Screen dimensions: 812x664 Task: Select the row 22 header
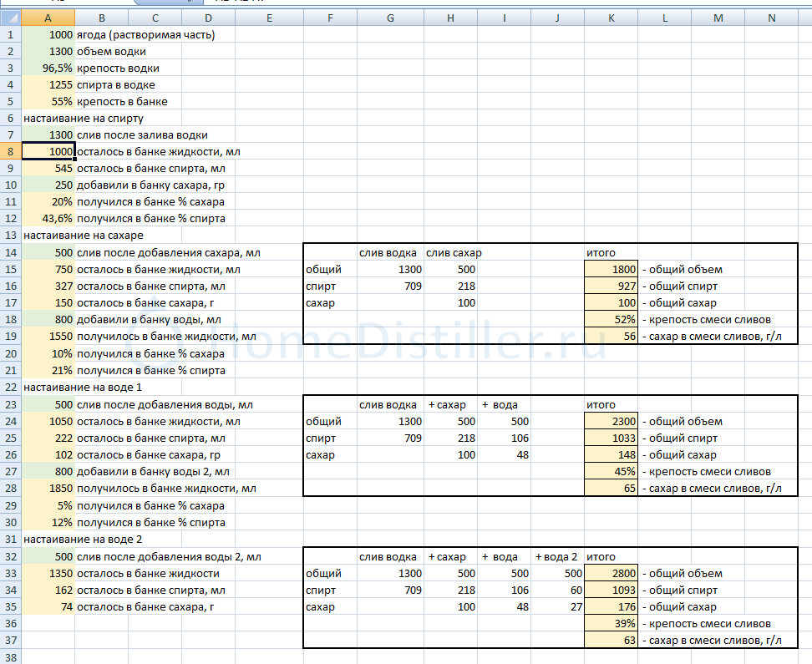point(10,388)
